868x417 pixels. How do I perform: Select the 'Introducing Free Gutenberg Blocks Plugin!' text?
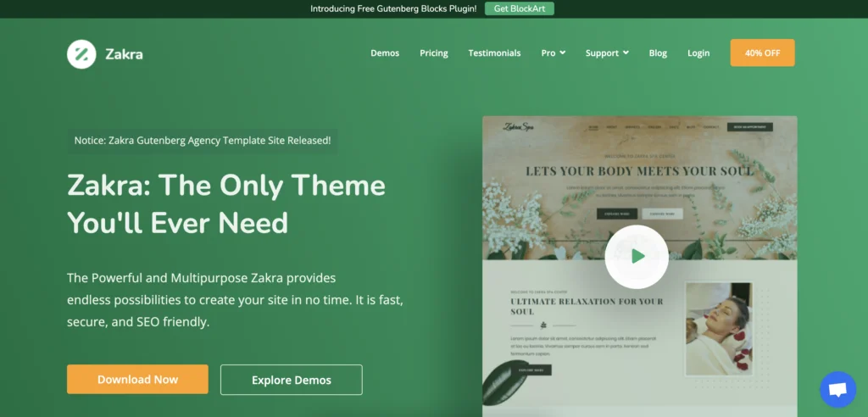point(393,8)
